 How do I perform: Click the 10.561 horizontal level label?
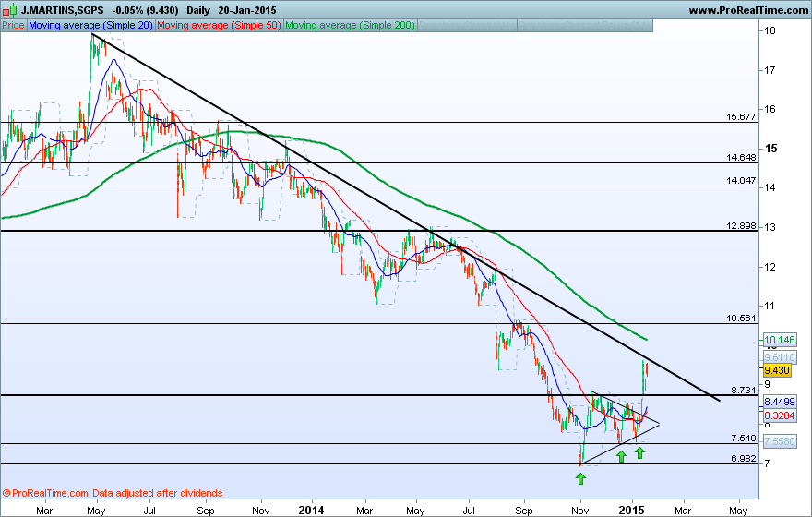point(741,319)
